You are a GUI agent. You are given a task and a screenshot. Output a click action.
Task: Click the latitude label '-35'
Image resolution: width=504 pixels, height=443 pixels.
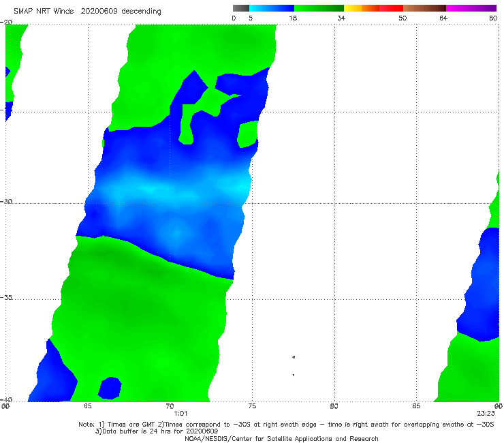(6, 297)
